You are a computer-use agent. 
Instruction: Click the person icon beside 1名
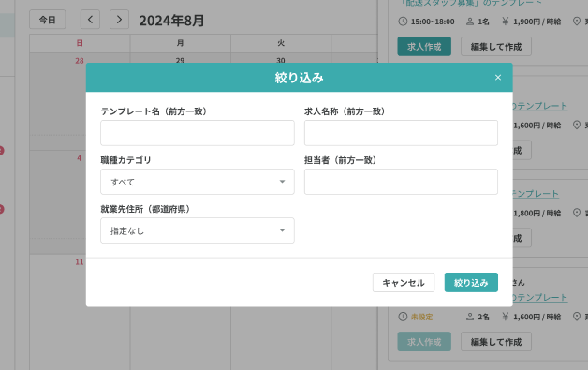pos(469,22)
